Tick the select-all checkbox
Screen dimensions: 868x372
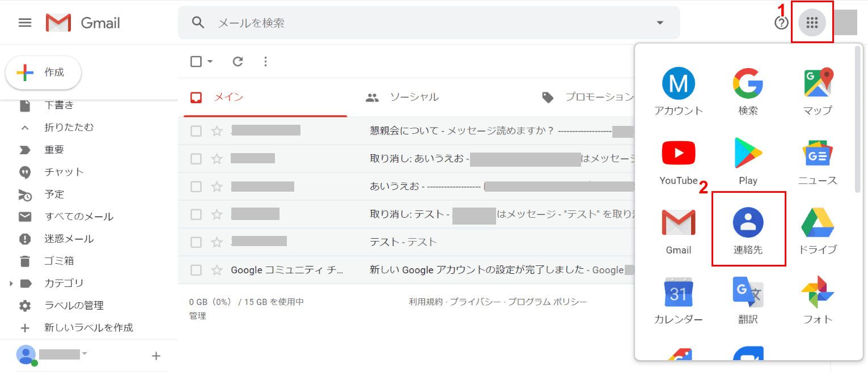pyautogui.click(x=196, y=61)
